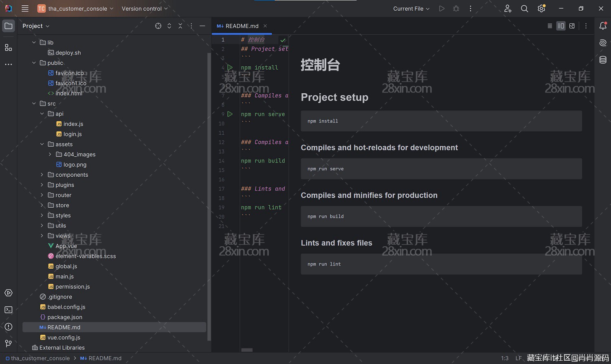This screenshot has width=611, height=364.
Task: Select package.json file
Action: (65, 318)
